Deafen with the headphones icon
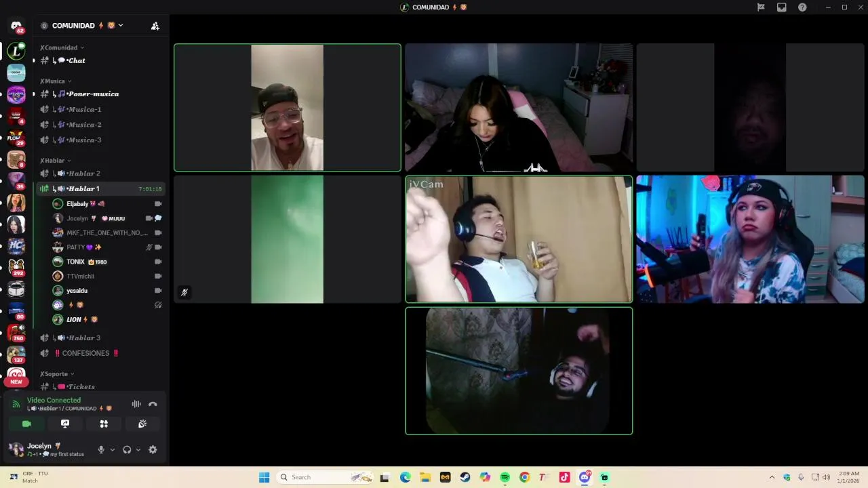The image size is (868, 488). tap(127, 449)
